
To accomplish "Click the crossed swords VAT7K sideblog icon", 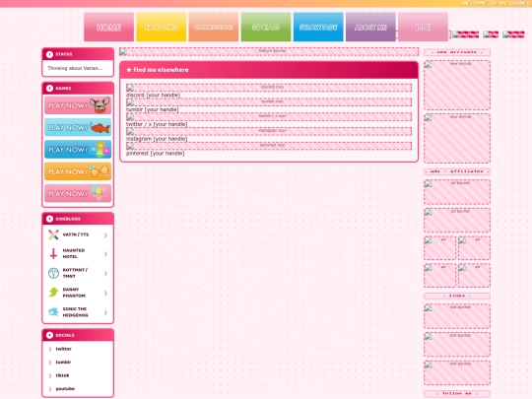I will click(53, 234).
